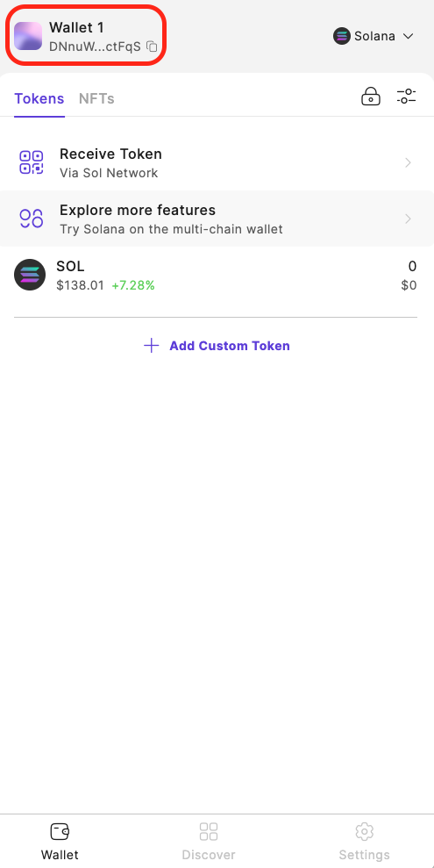Click the Receive Token QR code icon
The height and width of the screenshot is (868, 434).
point(32,162)
